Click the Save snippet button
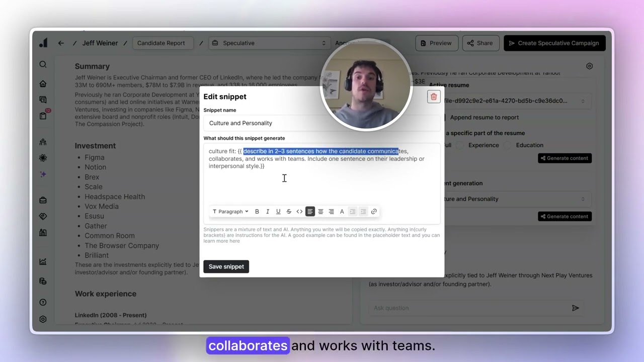The height and width of the screenshot is (362, 644). [226, 266]
